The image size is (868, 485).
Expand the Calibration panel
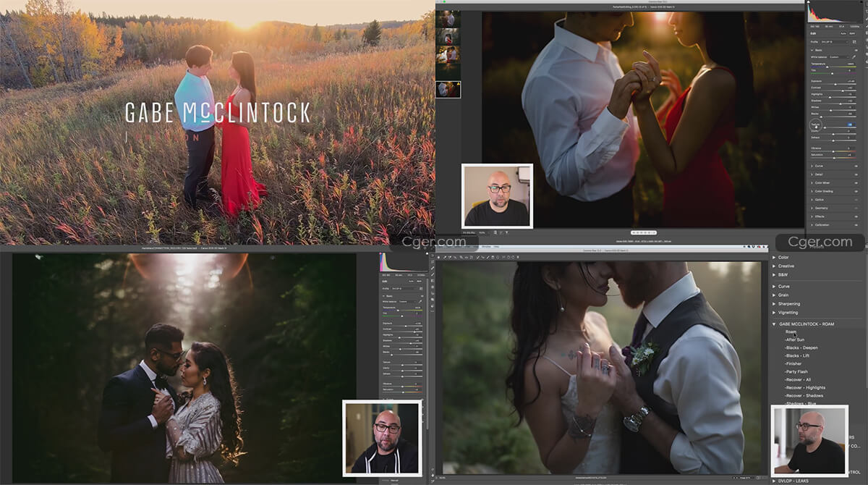pyautogui.click(x=812, y=224)
